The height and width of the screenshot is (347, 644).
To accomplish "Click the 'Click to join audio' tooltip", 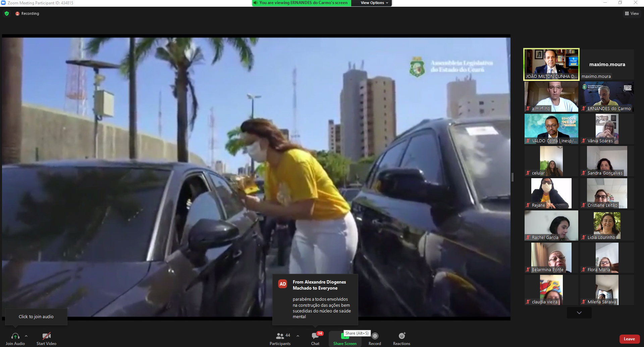I will click(x=36, y=316).
